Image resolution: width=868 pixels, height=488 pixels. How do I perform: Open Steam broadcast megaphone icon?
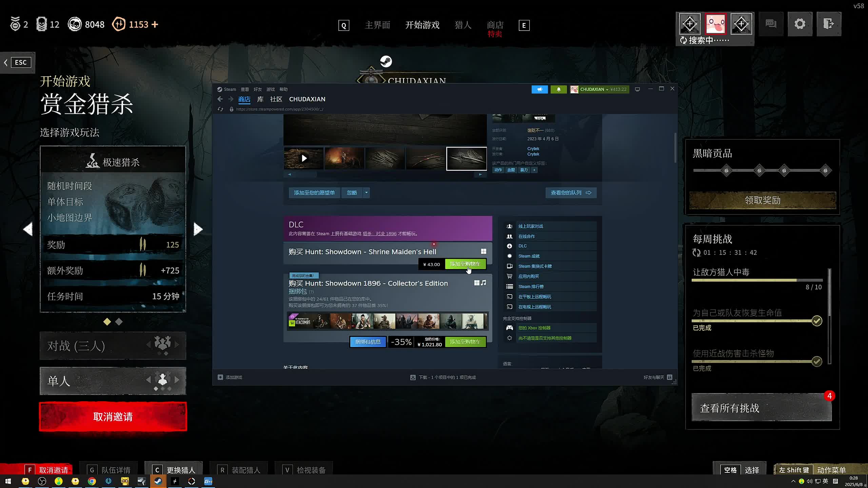point(539,89)
